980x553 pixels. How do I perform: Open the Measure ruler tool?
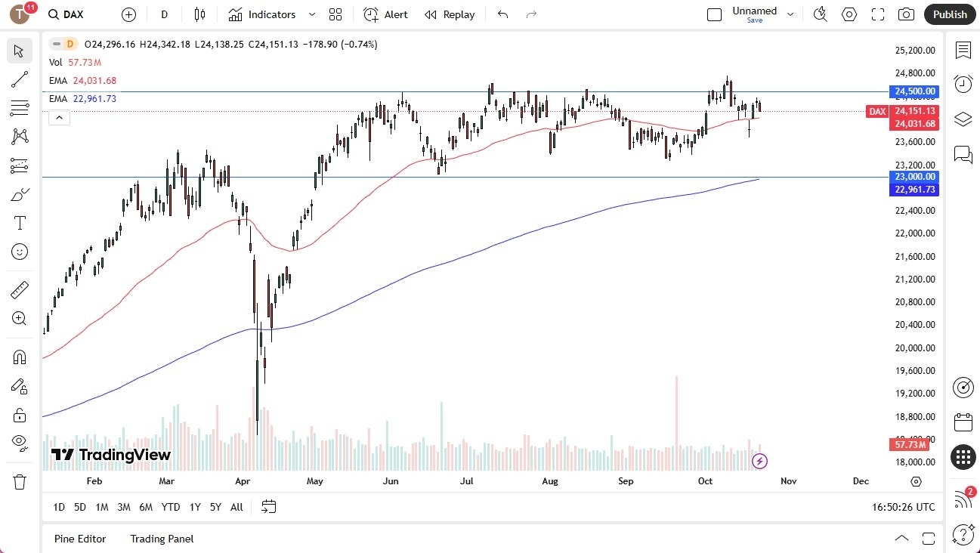coord(19,289)
